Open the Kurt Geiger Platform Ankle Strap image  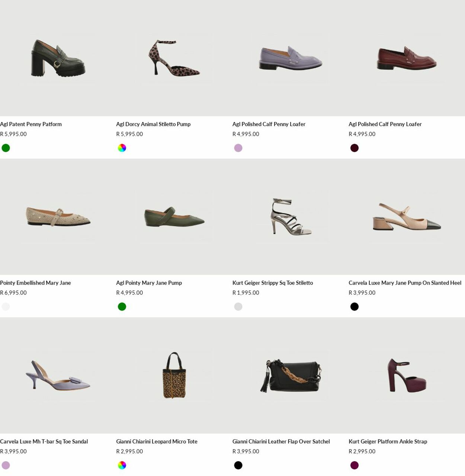tap(407, 376)
